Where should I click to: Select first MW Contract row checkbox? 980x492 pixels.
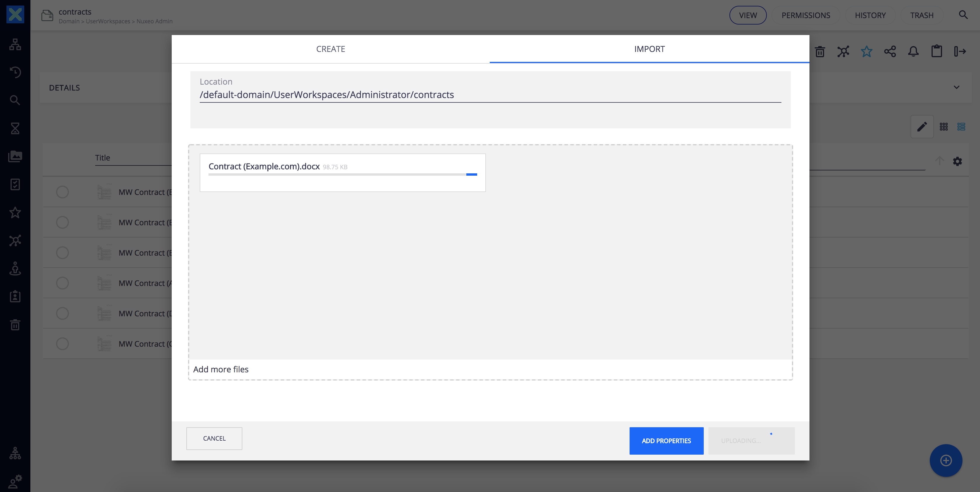click(x=62, y=192)
